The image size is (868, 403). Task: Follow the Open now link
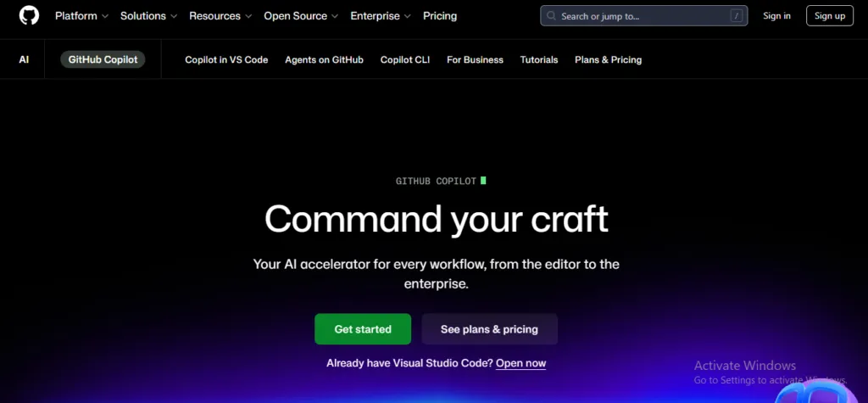[x=520, y=364]
